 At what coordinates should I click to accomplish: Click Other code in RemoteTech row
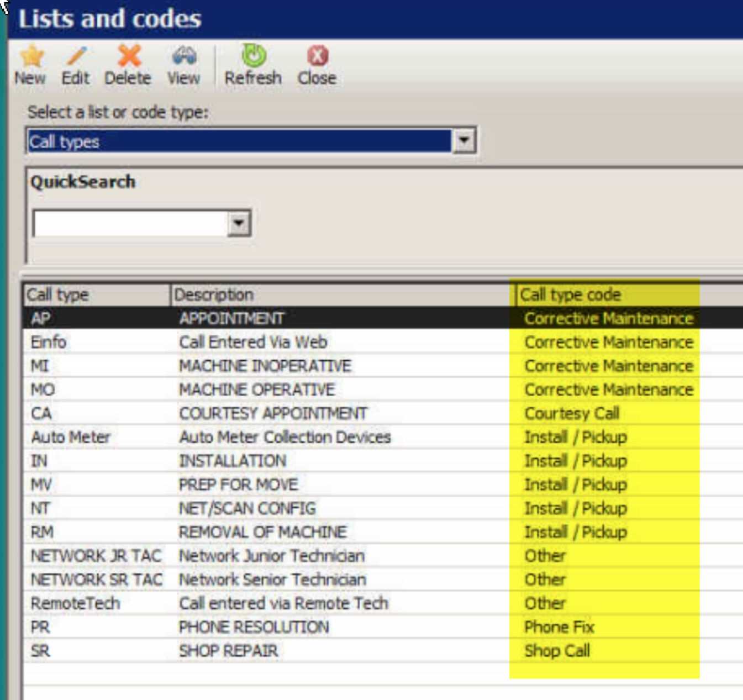pos(545,604)
